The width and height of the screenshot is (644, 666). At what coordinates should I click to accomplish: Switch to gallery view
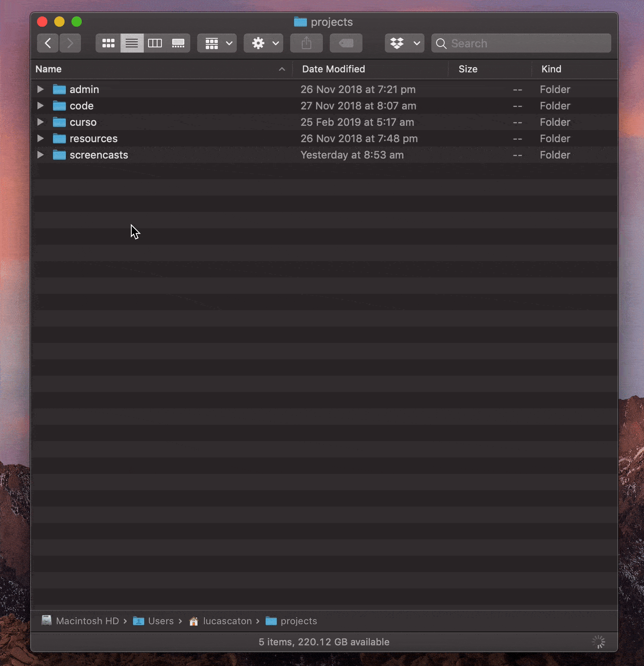coord(178,43)
